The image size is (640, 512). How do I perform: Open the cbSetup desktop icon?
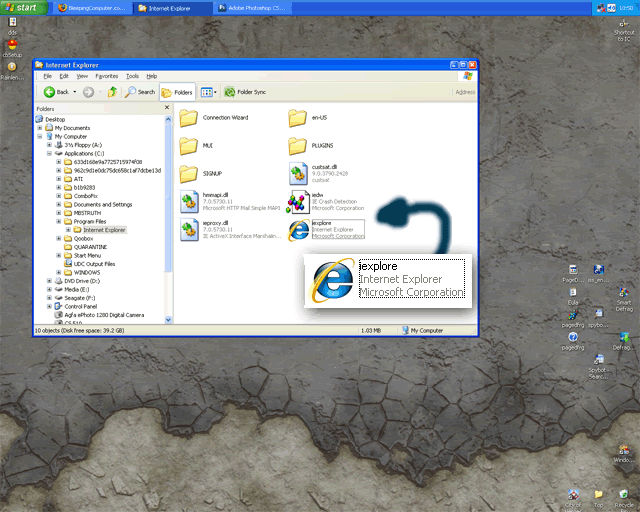pos(12,48)
